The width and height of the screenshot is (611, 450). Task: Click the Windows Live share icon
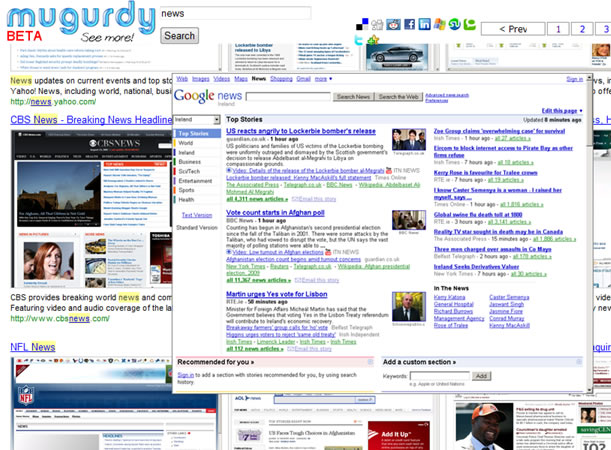[x=440, y=24]
